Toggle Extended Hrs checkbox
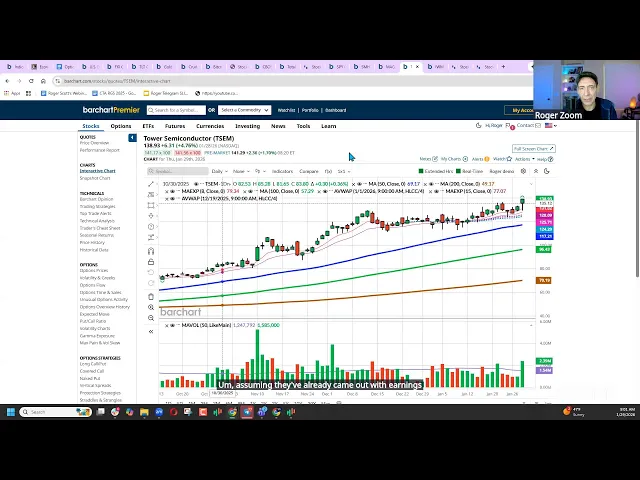The width and height of the screenshot is (640, 480). pyautogui.click(x=421, y=171)
